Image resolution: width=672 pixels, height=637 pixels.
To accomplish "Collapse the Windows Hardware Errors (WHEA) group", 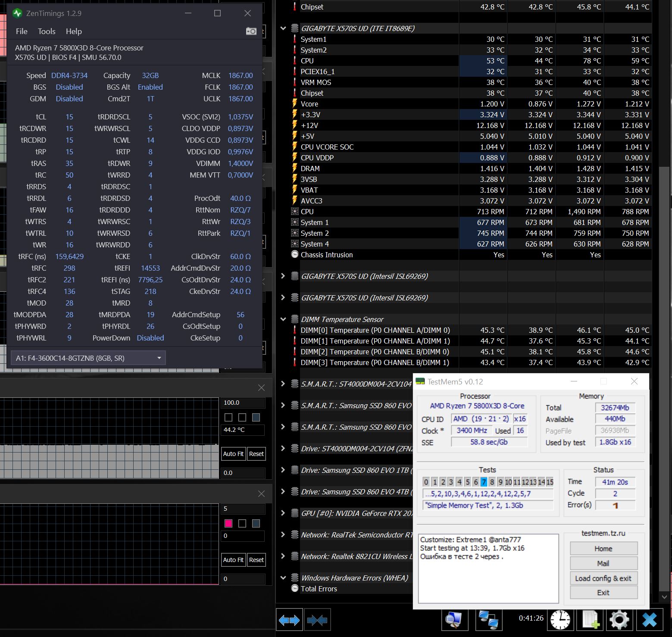I will 283,578.
